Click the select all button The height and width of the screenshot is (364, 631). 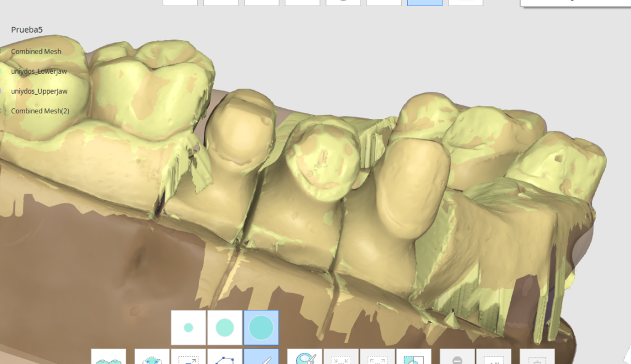pos(494,357)
